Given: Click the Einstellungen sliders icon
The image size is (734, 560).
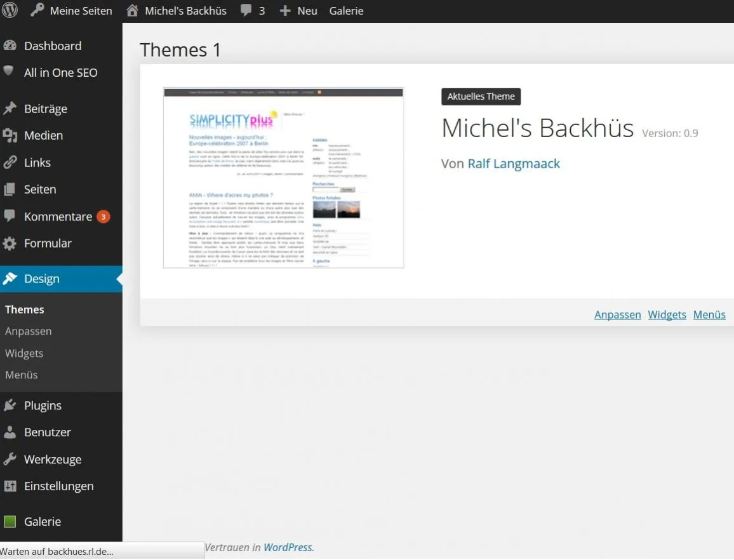Looking at the screenshot, I should [10, 486].
